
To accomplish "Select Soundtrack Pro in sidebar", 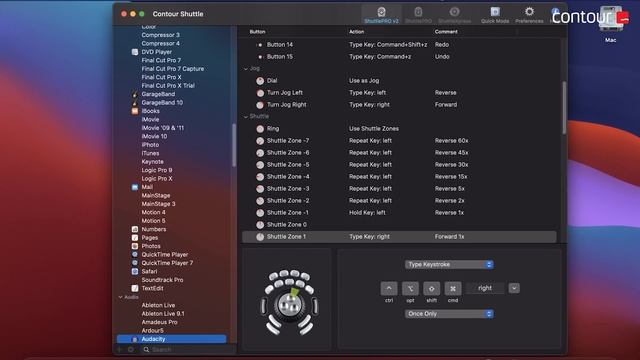I will [x=162, y=280].
